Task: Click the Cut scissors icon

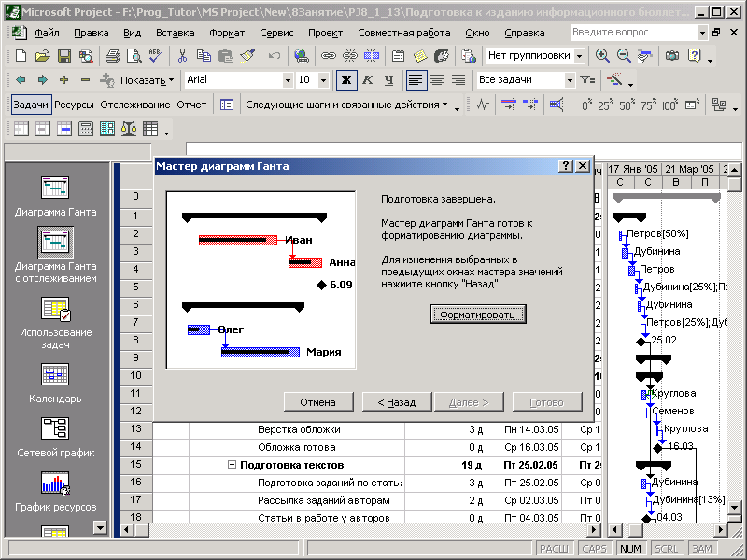Action: (x=182, y=56)
